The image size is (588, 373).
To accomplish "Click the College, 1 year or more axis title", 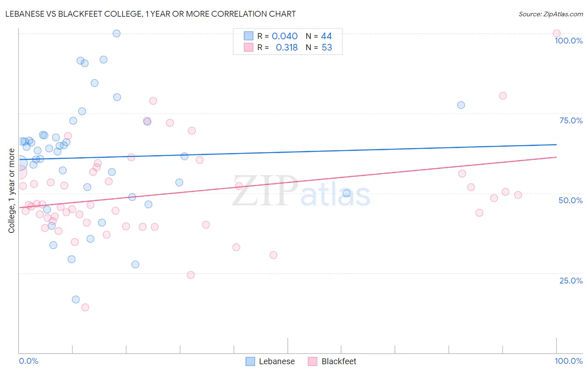I will coord(11,191).
